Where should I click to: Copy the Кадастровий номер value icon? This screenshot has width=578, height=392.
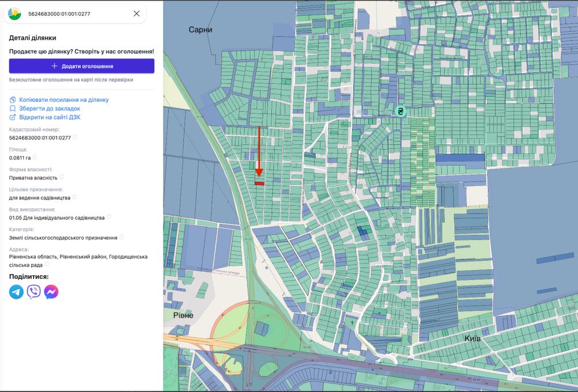[x=75, y=138]
